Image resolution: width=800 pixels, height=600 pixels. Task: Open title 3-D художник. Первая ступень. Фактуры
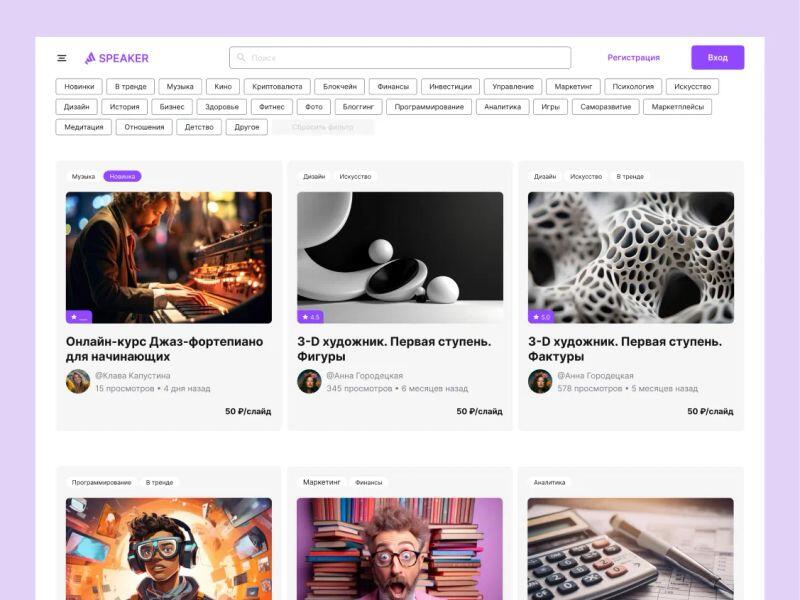[624, 348]
